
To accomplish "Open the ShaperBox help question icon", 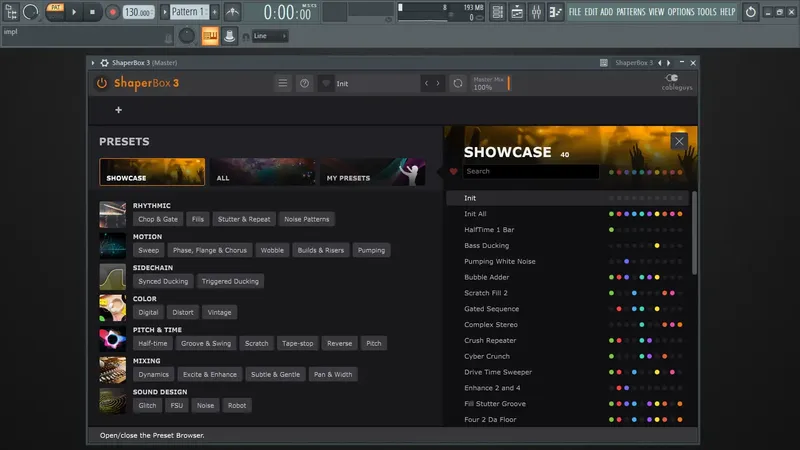I will [304, 83].
